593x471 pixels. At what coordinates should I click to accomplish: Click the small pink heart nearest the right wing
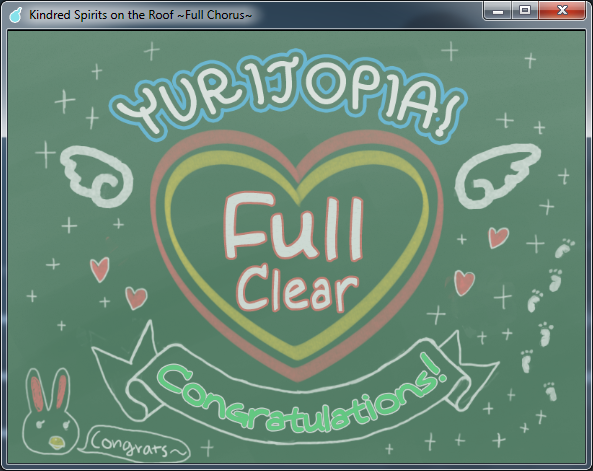click(498, 238)
